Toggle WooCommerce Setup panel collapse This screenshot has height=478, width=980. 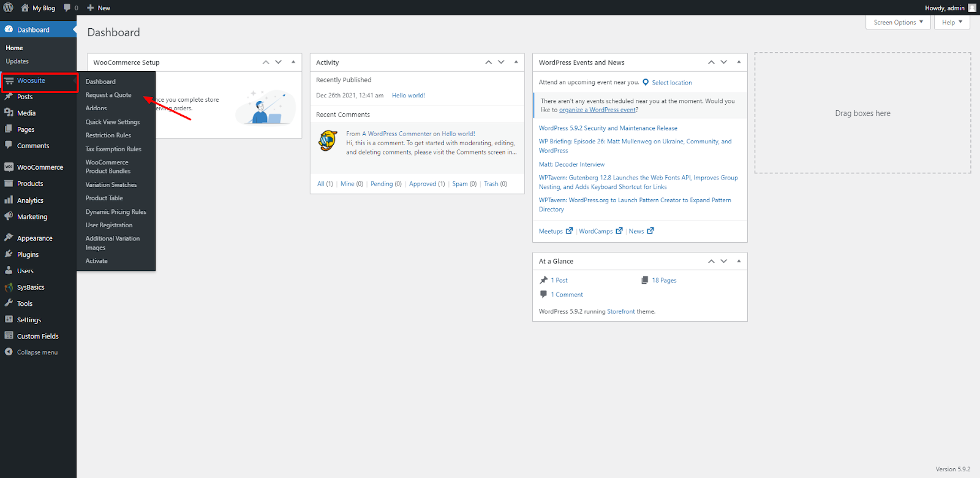pyautogui.click(x=293, y=62)
